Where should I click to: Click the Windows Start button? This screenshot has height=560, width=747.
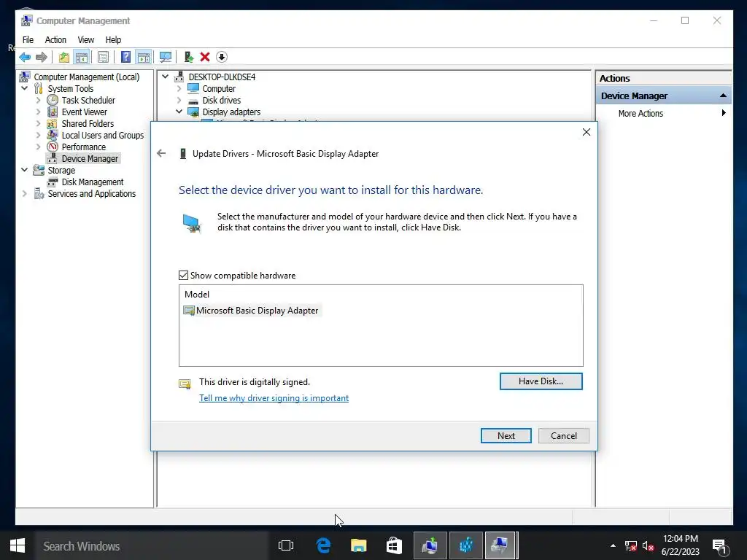18,545
